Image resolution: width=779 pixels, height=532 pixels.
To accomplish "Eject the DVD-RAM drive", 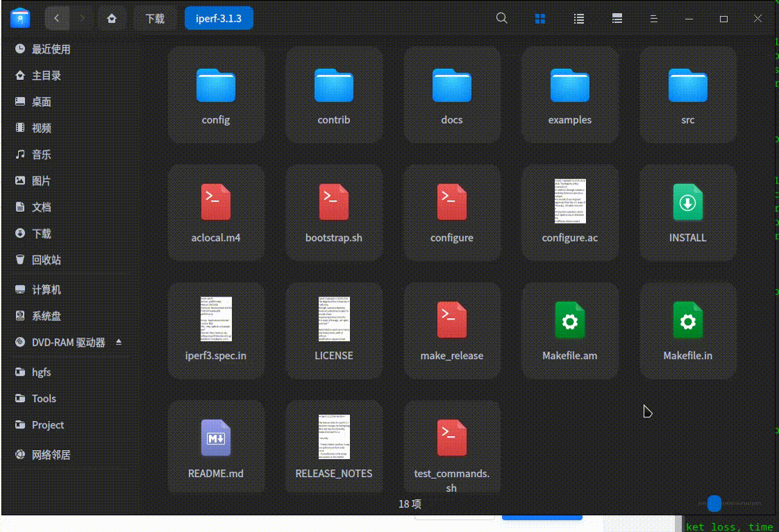I will coord(119,342).
